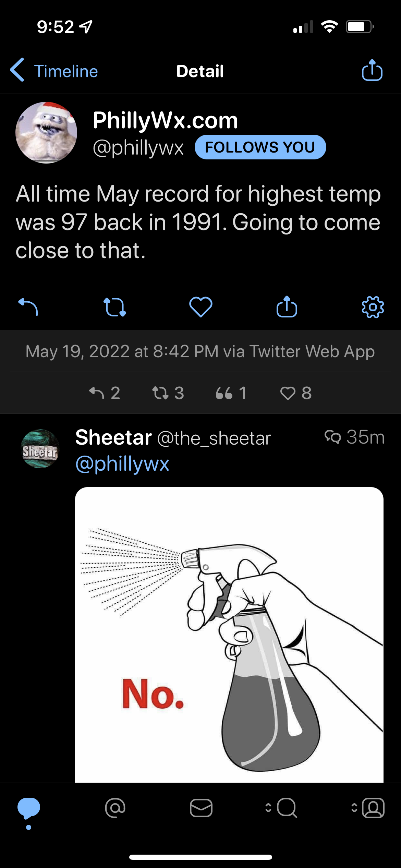Open tweet options gear icon
401x868 pixels.
point(373,307)
